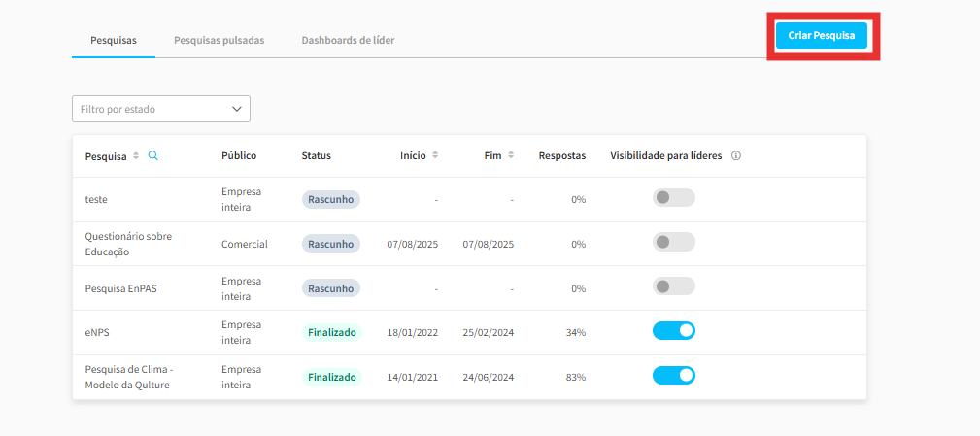Disable leader visibility for Pesquisa de Clima
The height and width of the screenshot is (436, 980).
[674, 376]
